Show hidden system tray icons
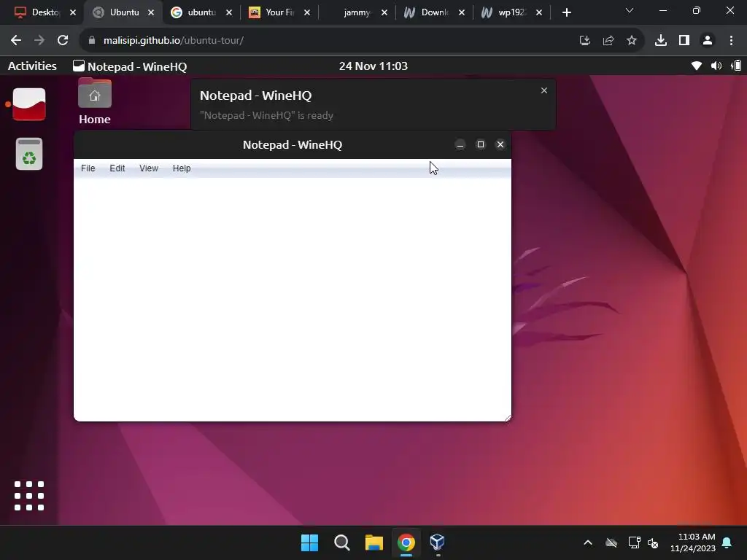Screen dimensions: 747x560 [588, 542]
